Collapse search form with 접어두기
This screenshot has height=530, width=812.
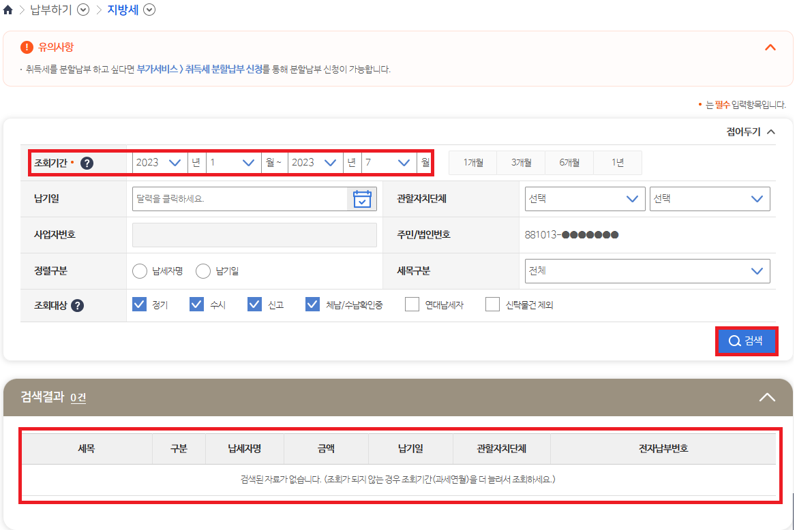coord(751,131)
